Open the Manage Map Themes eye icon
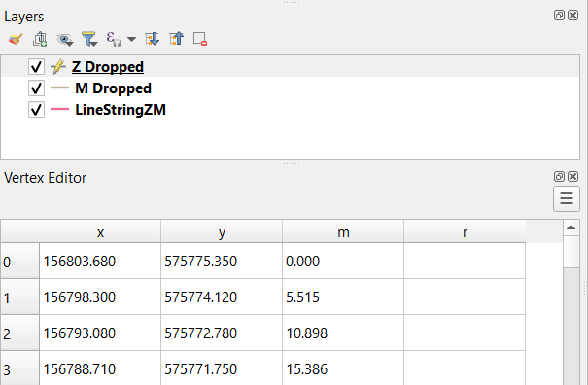Screen dimensions: 588x385 tap(64, 39)
